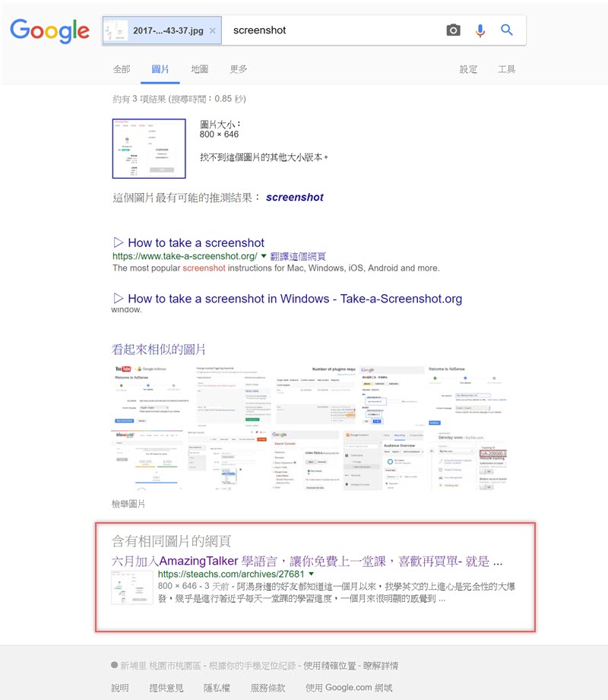Click the Google logo
This screenshot has width=608, height=700.
click(x=49, y=30)
